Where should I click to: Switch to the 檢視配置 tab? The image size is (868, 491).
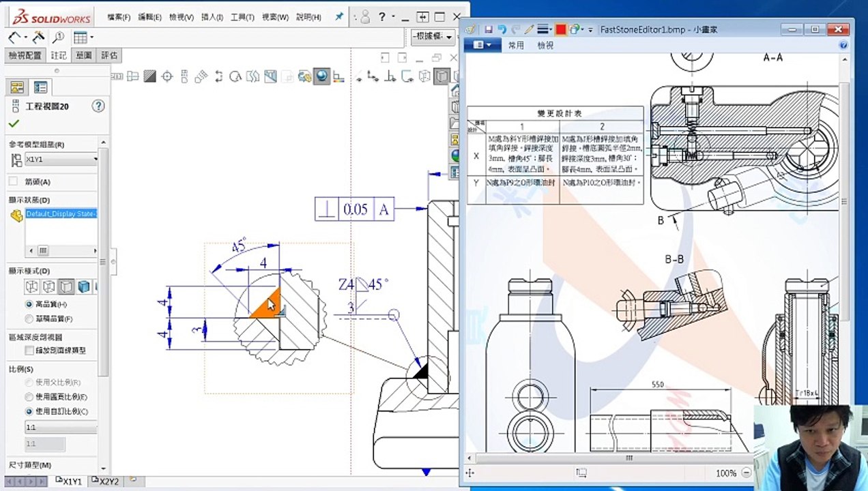click(25, 55)
